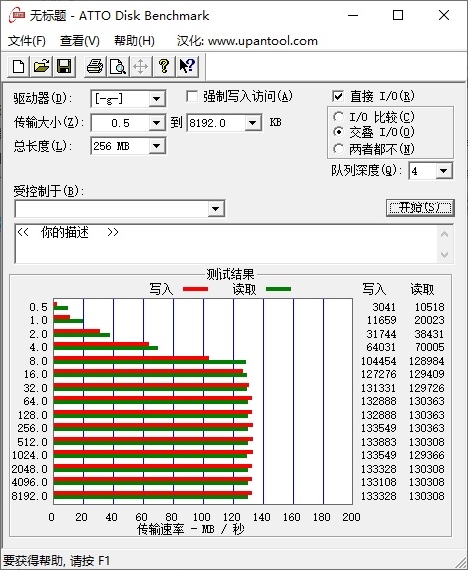Click the 传输速率 - MB / 秒 axis label
Image resolution: width=468 pixels, height=570 pixels.
coord(190,529)
